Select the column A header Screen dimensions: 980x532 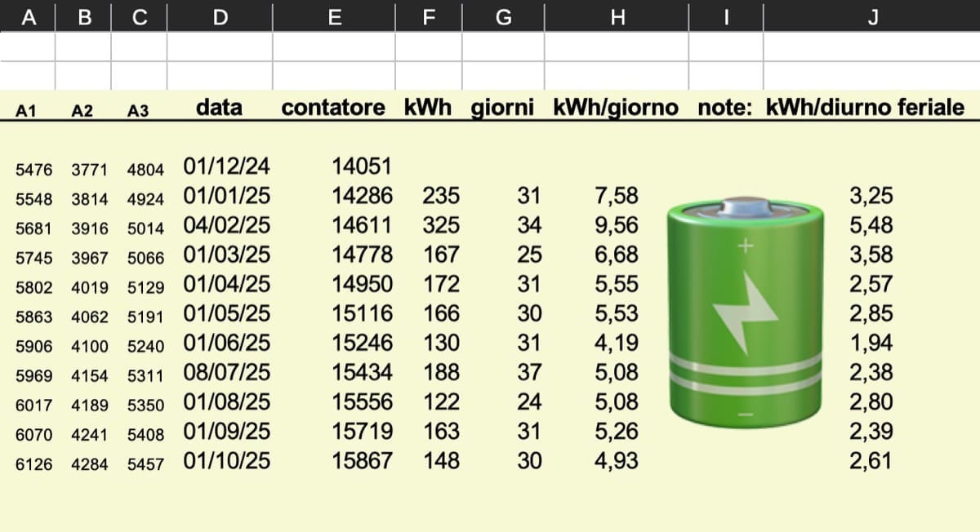28,16
